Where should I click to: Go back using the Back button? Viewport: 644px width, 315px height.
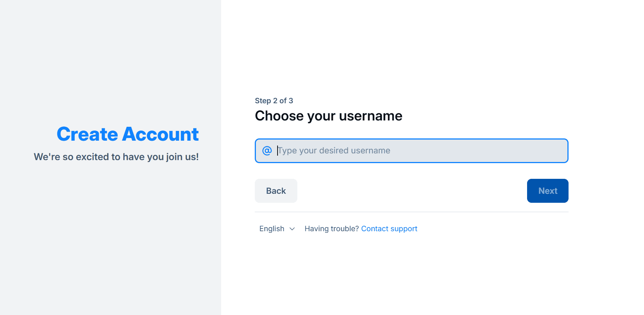(x=276, y=191)
